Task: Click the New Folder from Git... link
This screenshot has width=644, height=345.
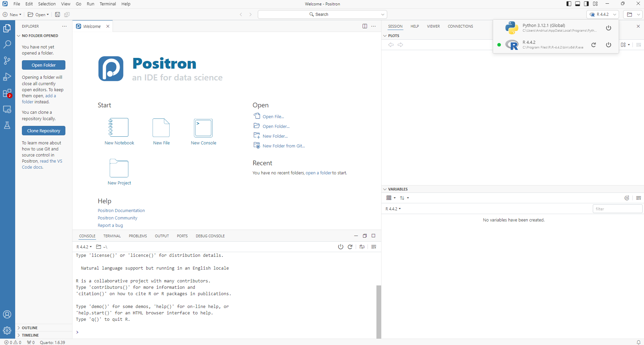Action: pyautogui.click(x=284, y=146)
